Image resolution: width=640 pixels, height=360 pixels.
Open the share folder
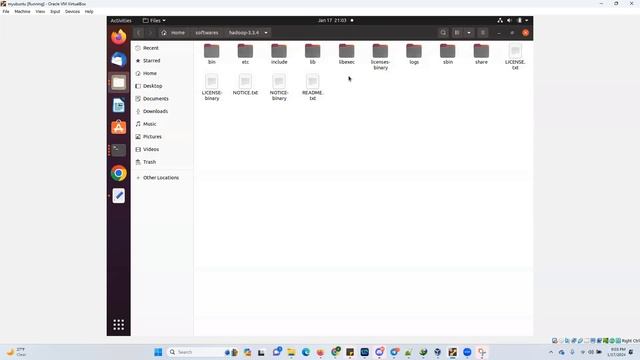point(481,53)
